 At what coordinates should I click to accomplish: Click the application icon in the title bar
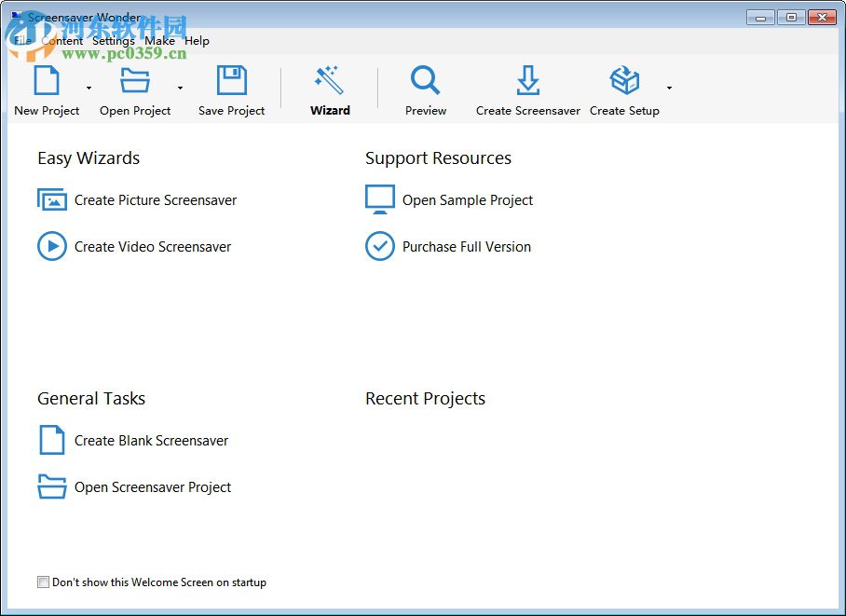[x=17, y=16]
